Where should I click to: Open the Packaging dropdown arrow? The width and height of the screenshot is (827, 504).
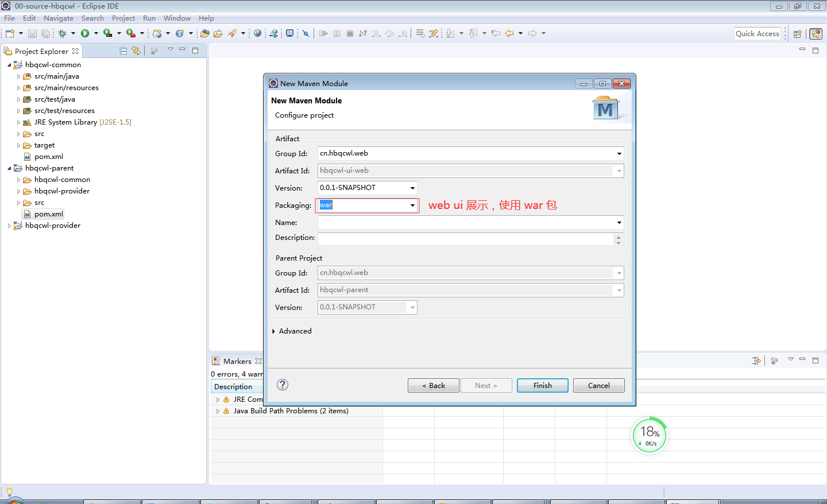[412, 205]
